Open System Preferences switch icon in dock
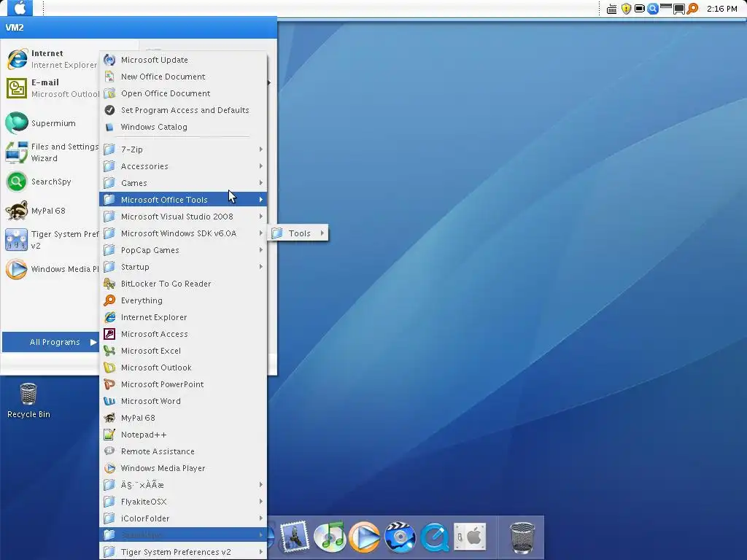Viewport: 747px width, 560px height. [470, 537]
